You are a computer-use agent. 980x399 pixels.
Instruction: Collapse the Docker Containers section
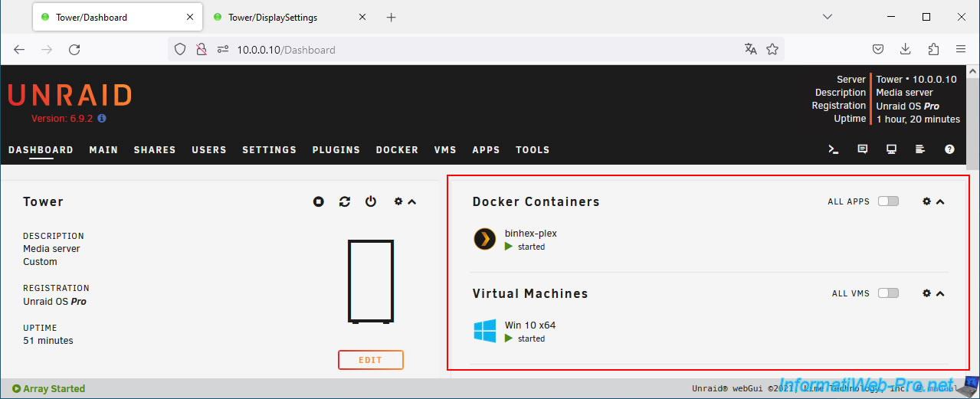point(941,201)
